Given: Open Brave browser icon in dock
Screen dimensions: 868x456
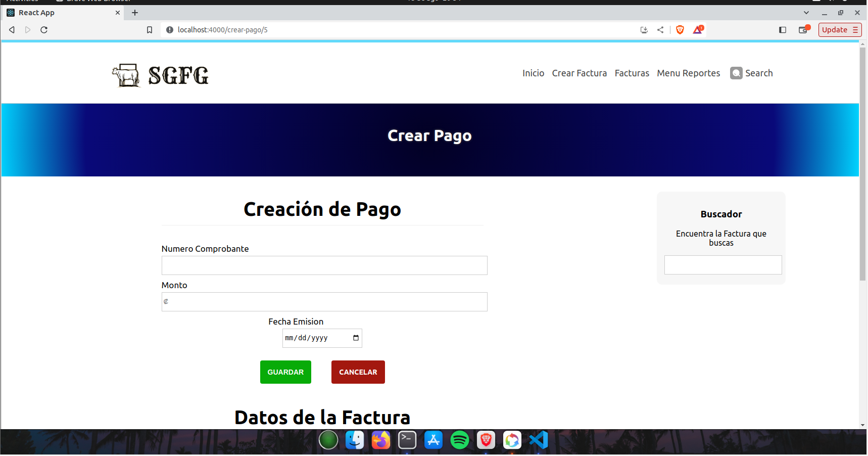Looking at the screenshot, I should click(486, 440).
